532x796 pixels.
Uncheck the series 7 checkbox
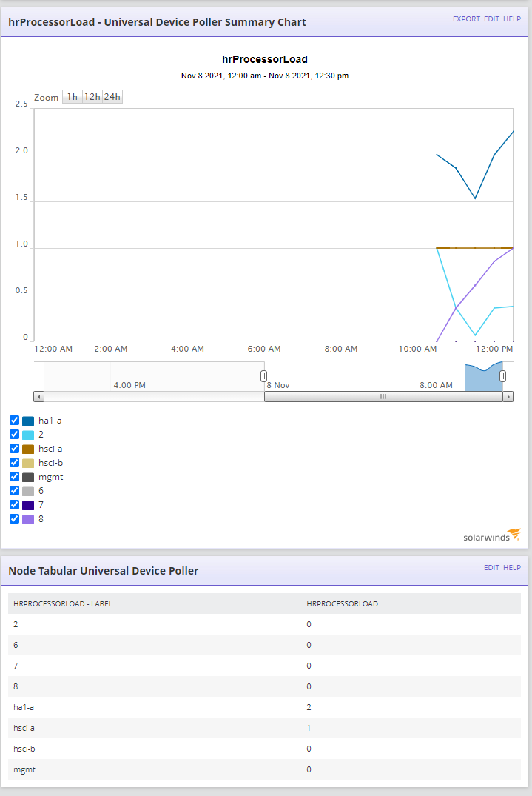14,504
